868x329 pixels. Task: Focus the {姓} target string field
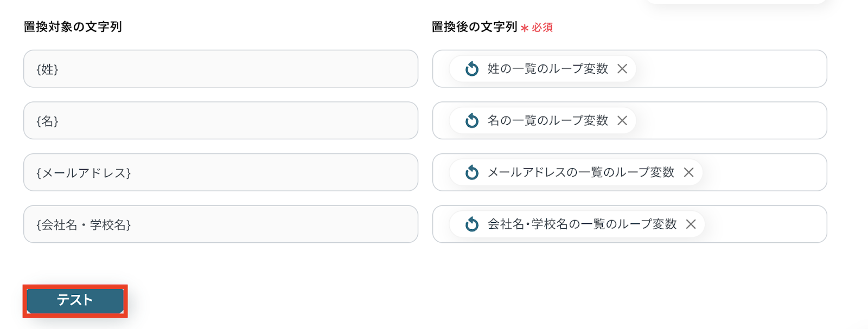(220, 69)
